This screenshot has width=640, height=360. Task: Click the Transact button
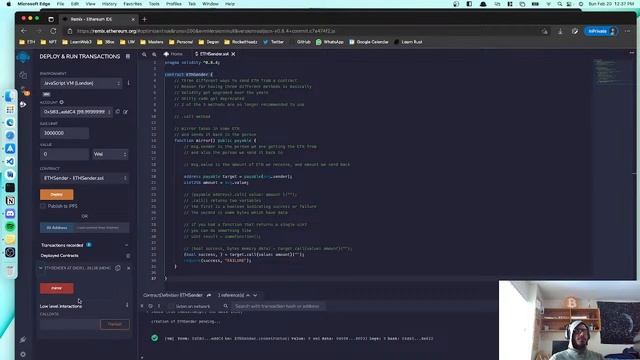[x=115, y=324]
